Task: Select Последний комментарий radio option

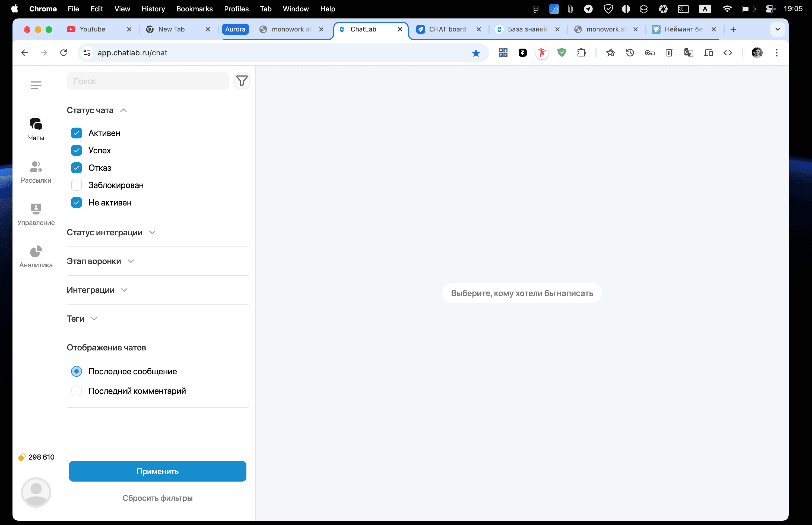Action: click(76, 391)
